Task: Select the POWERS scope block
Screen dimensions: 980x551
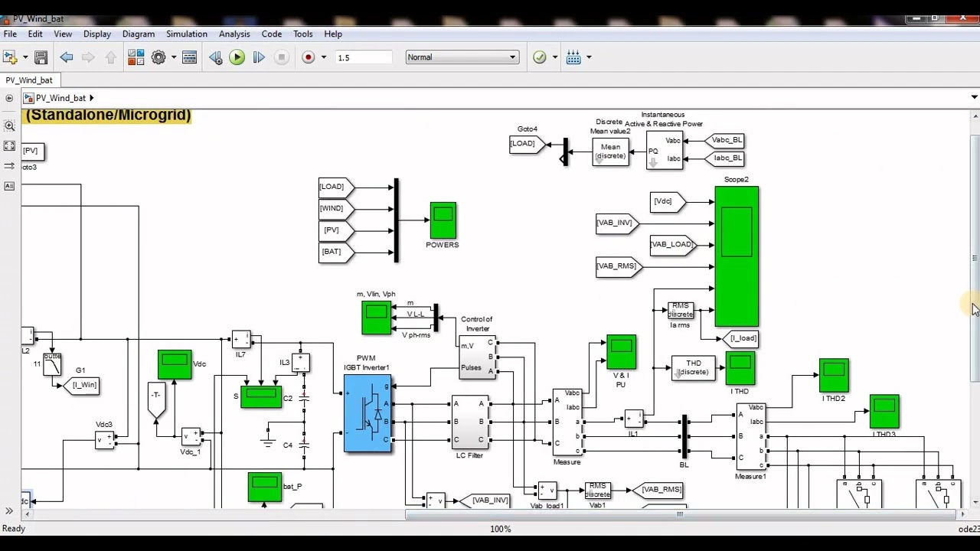Action: click(x=443, y=221)
